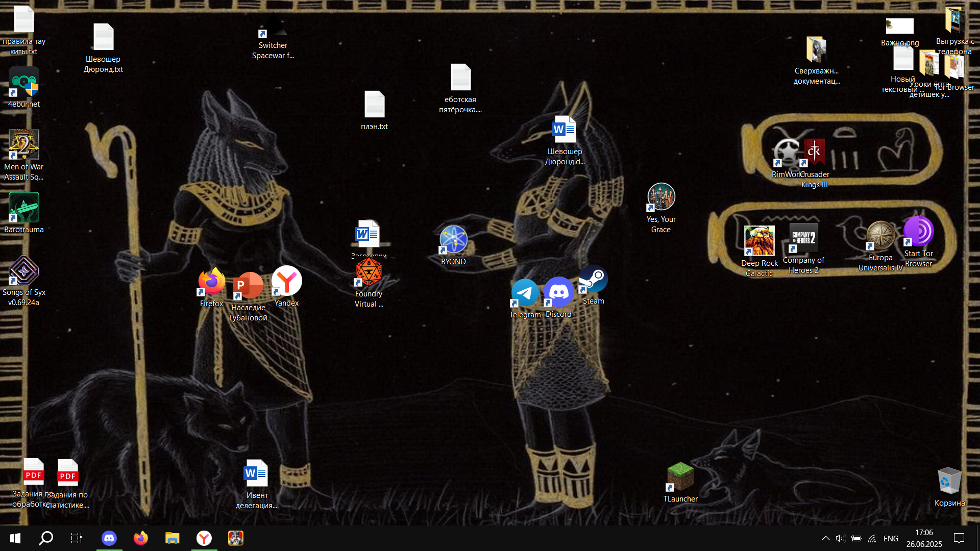
Task: Switch to Yandex browser in taskbar
Action: pos(204,538)
